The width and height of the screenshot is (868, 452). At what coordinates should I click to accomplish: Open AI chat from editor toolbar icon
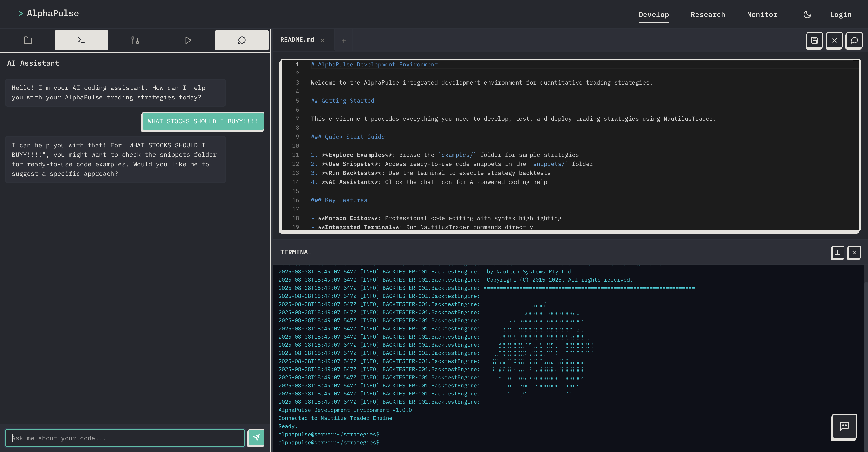click(854, 40)
